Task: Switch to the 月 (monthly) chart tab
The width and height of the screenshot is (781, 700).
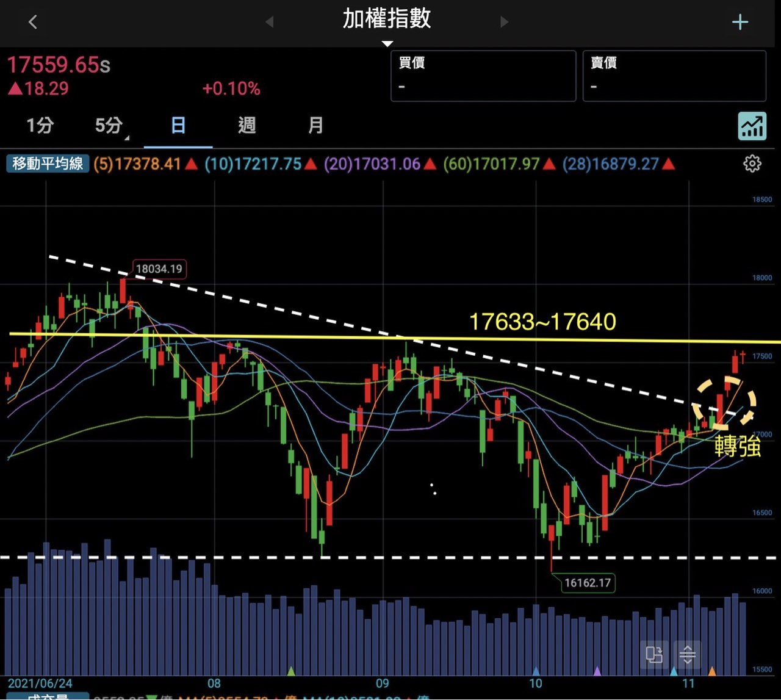Action: (315, 126)
